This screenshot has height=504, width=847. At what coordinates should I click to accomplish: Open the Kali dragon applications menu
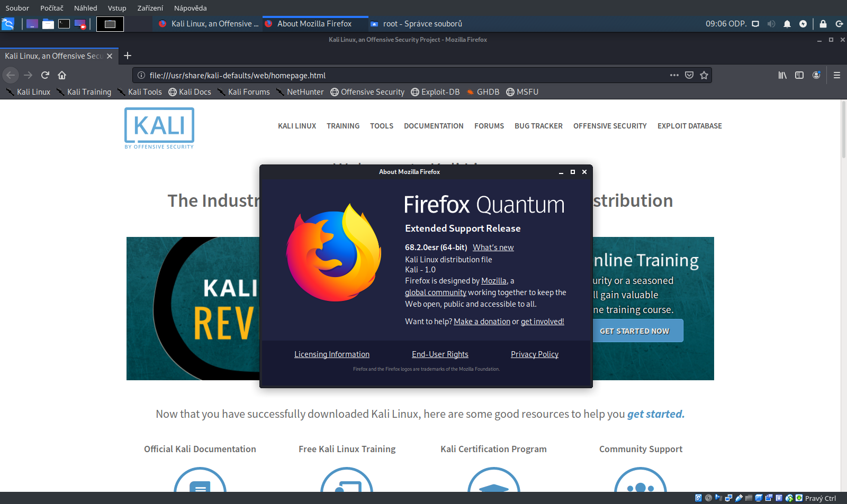coord(7,23)
